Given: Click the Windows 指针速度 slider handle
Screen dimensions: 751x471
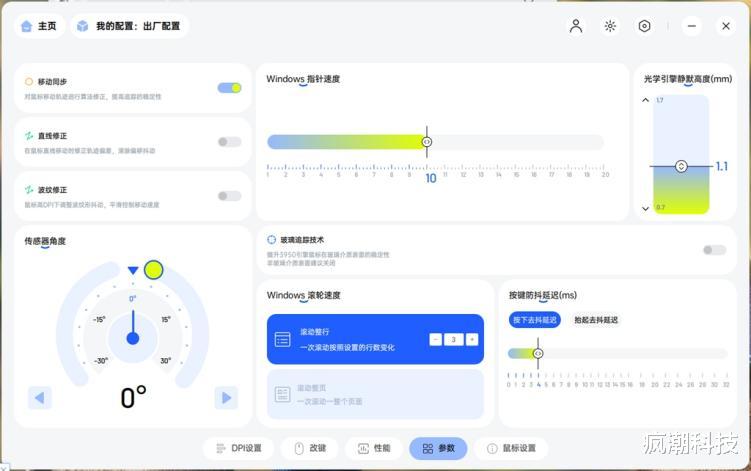Looking at the screenshot, I should (x=427, y=142).
